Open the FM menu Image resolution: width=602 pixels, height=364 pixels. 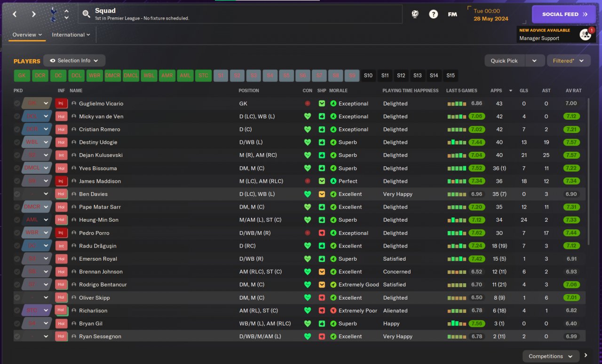(452, 14)
